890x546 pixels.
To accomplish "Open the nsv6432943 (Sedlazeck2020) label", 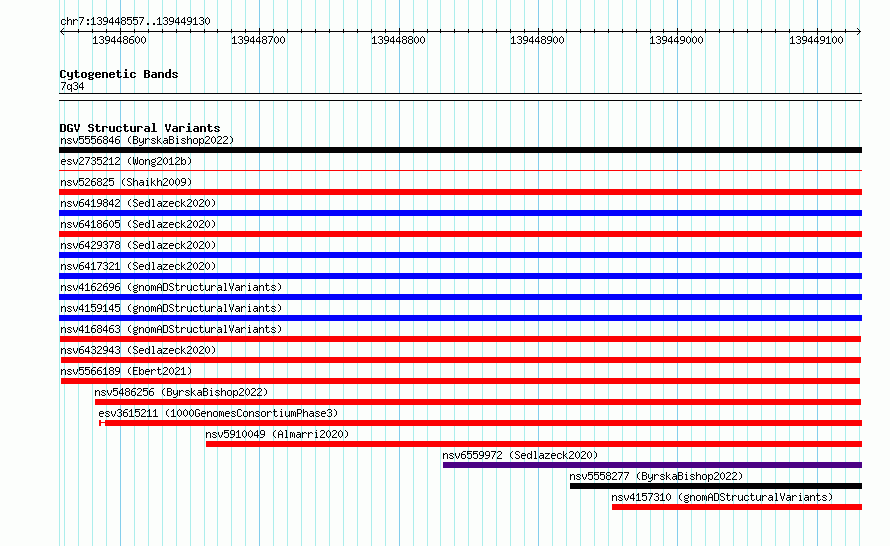I will [x=138, y=350].
